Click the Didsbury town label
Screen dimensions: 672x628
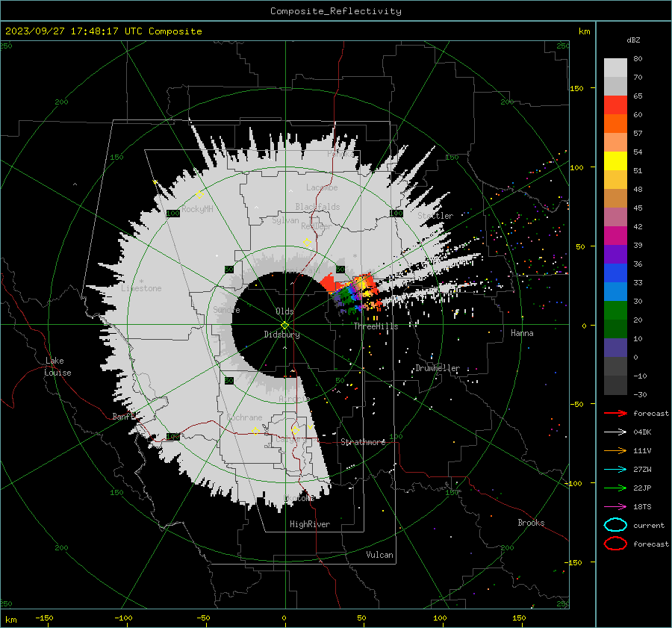click(x=281, y=335)
